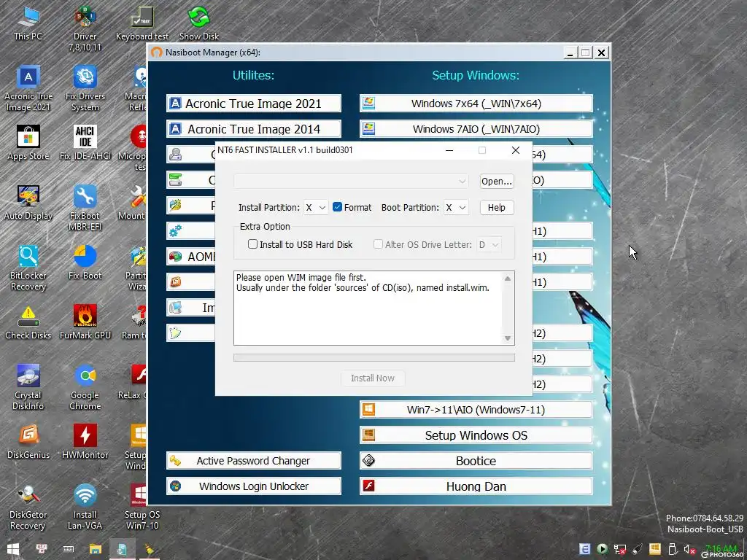The width and height of the screenshot is (747, 560).
Task: Open the WIM image file path combo box
Action: click(351, 181)
